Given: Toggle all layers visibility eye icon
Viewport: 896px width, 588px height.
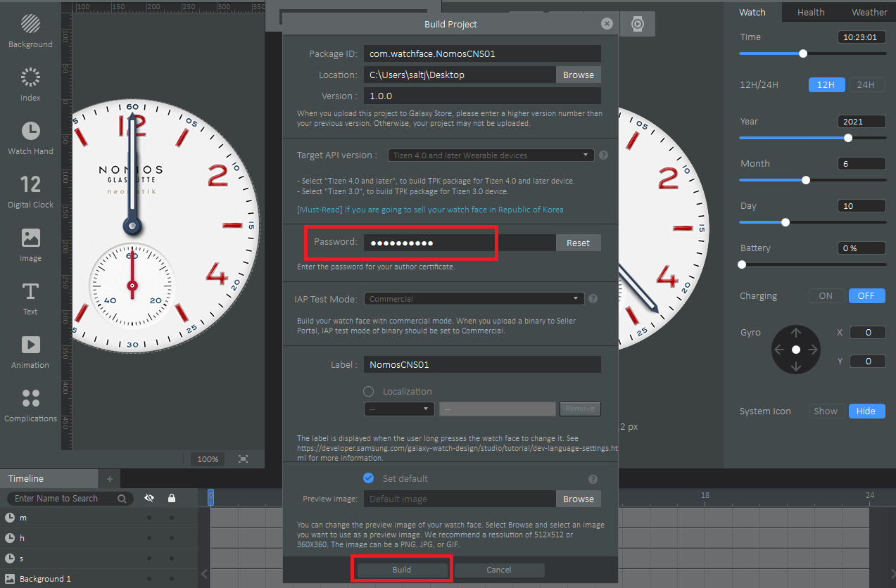Looking at the screenshot, I should tap(149, 498).
